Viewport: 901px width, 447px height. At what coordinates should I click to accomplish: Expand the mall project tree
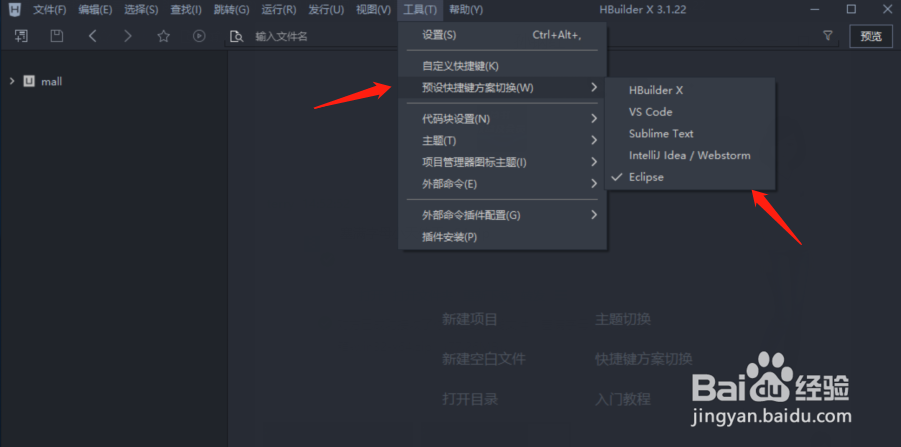tap(12, 82)
